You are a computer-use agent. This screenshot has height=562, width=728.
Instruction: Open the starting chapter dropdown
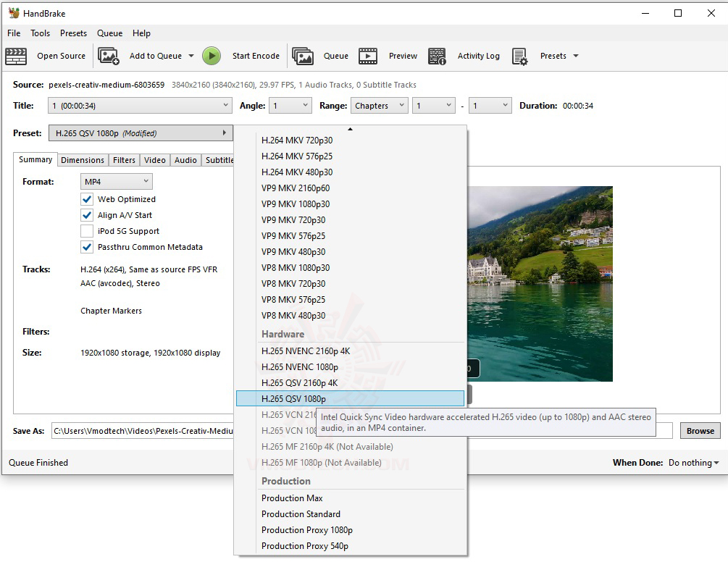pyautogui.click(x=434, y=105)
